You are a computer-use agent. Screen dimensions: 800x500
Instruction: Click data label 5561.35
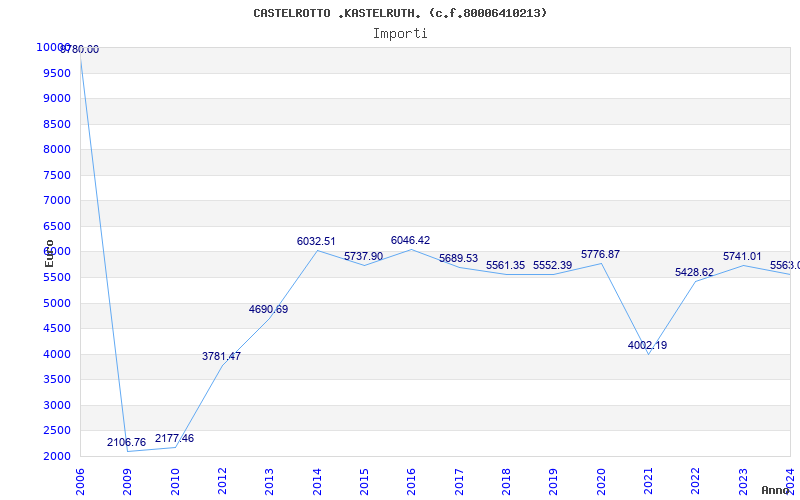click(x=505, y=265)
